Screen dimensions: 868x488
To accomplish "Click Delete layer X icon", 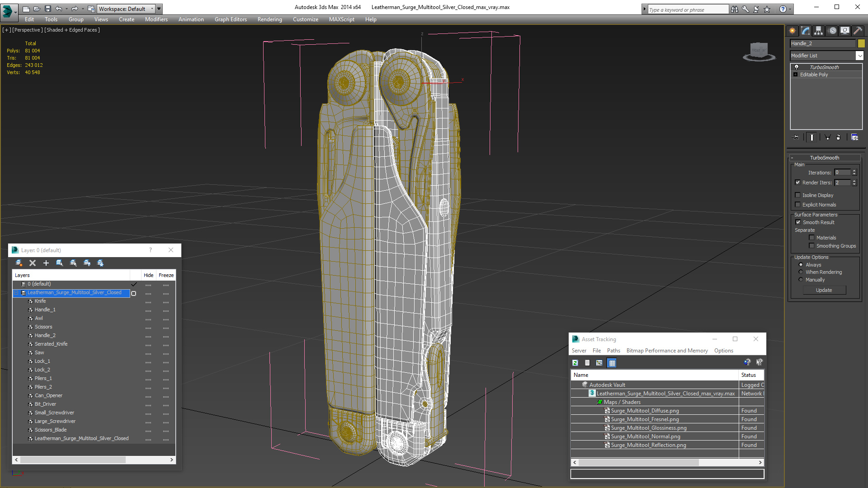I will [x=33, y=263].
